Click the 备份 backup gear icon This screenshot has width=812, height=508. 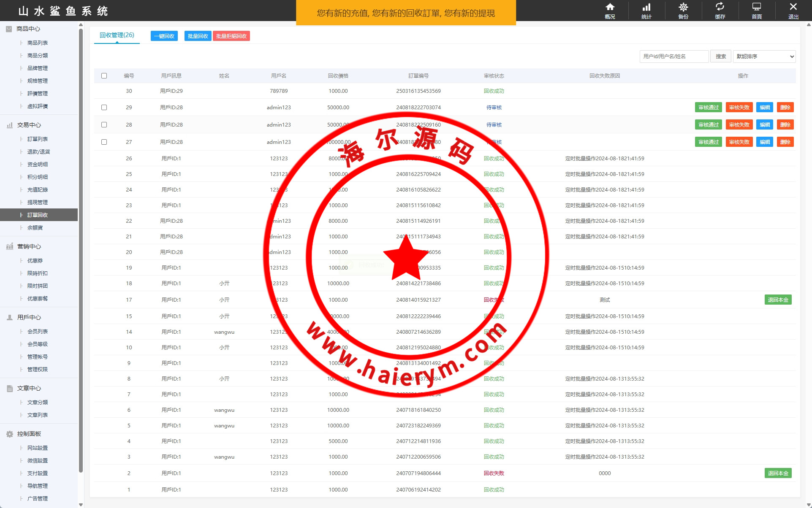683,7
